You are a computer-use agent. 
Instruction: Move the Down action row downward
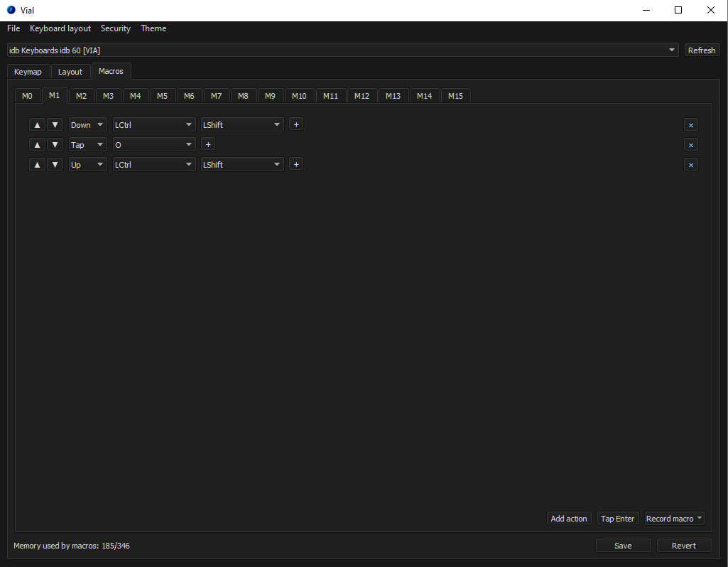(x=55, y=124)
